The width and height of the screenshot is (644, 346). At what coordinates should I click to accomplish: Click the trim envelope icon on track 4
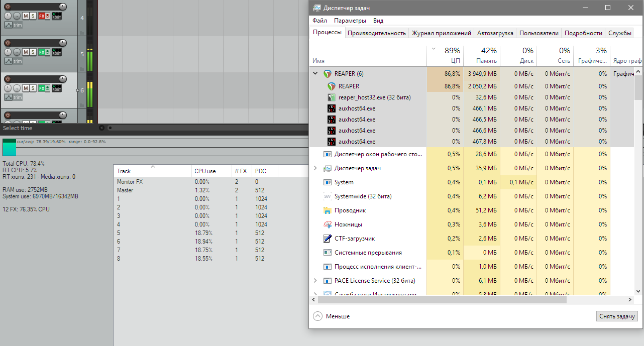9,25
